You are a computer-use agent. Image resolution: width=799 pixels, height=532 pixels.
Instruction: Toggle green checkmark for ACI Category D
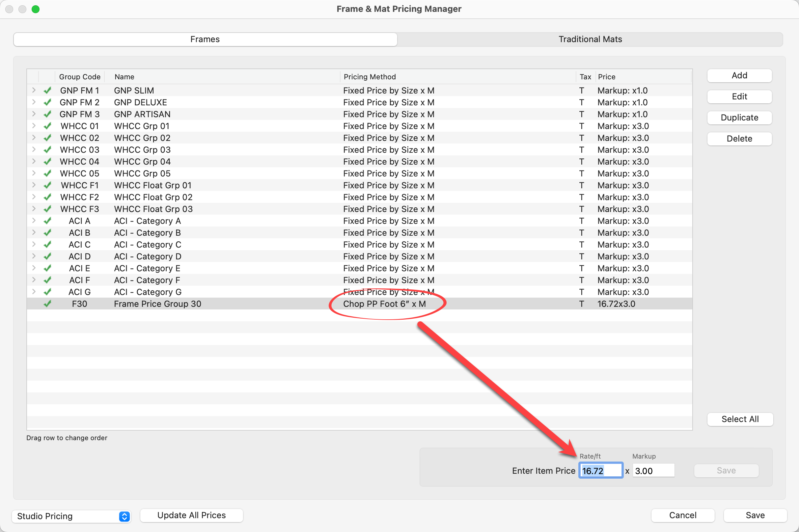(47, 256)
